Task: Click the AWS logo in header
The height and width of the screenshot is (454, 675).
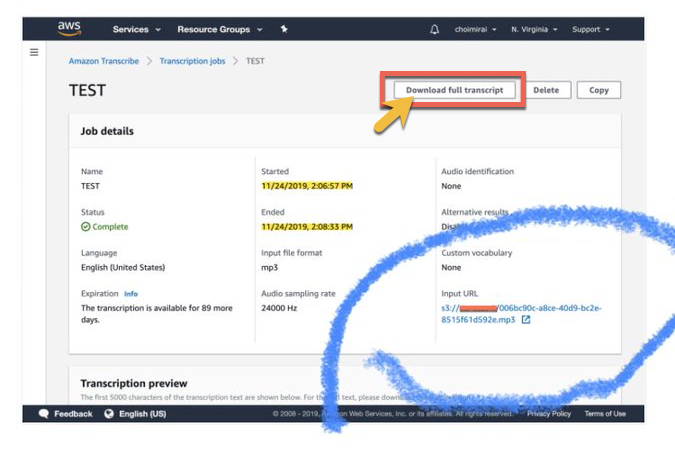Action: point(69,28)
